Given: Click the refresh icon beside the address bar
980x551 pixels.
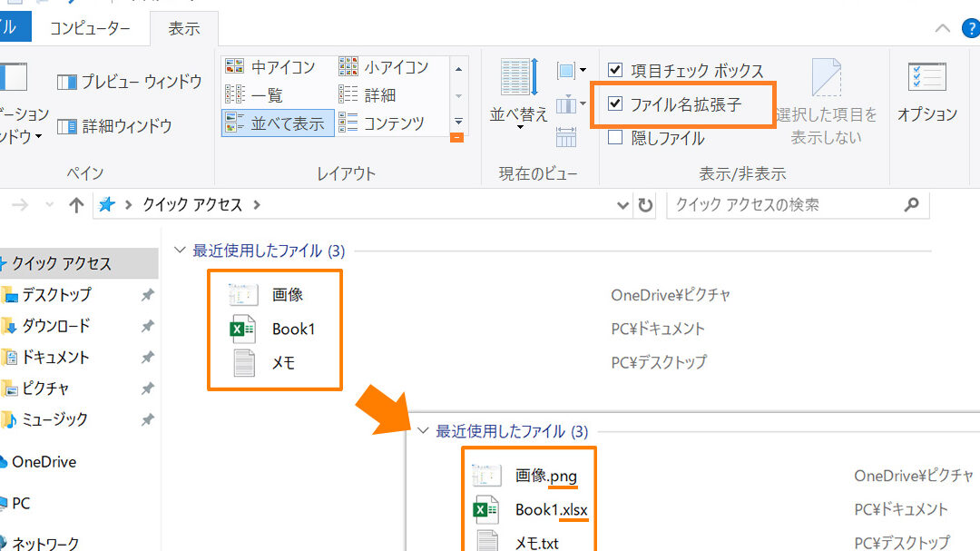Looking at the screenshot, I should [x=645, y=205].
